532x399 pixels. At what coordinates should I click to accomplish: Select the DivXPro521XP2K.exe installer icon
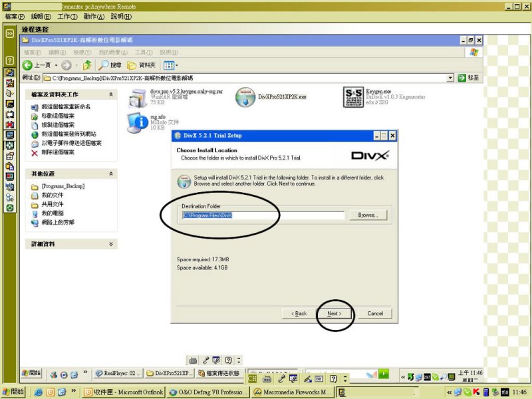pyautogui.click(x=245, y=97)
